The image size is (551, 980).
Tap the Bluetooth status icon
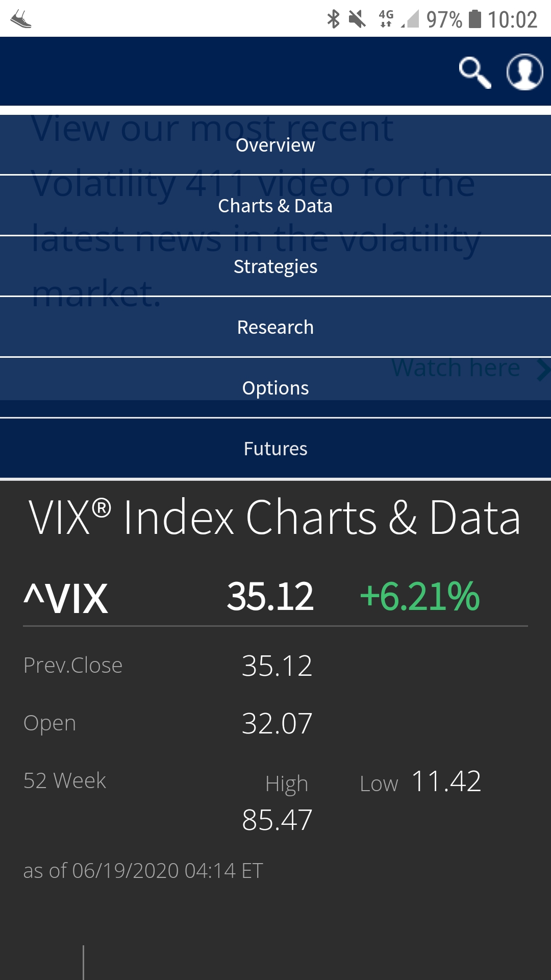[x=333, y=19]
